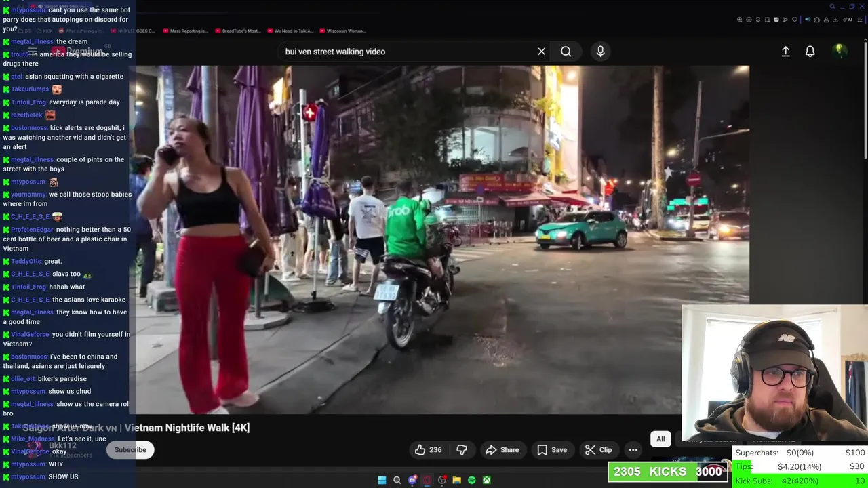Viewport: 868px width, 488px height.
Task: Open the extensions cube icon
Action: 817,20
